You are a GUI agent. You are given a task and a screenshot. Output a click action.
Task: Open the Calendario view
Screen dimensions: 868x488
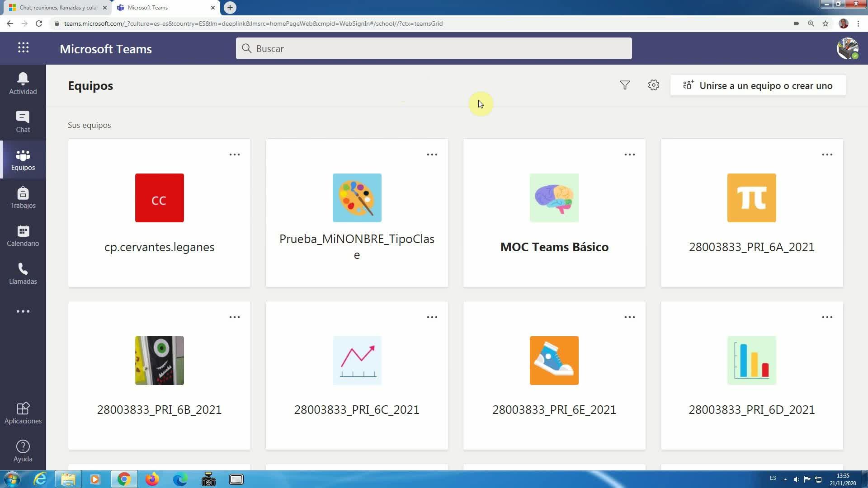tap(23, 235)
